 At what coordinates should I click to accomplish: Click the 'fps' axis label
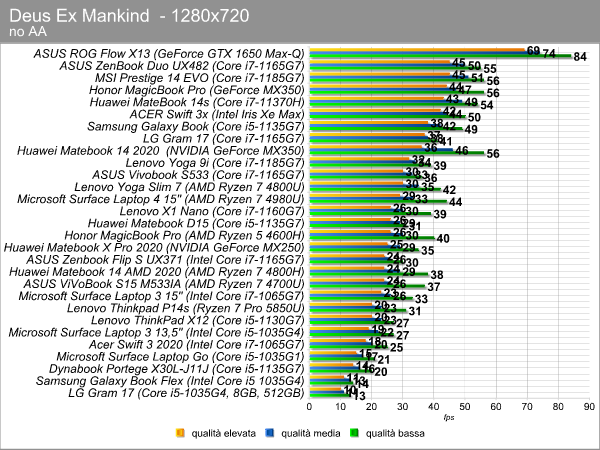point(449,417)
